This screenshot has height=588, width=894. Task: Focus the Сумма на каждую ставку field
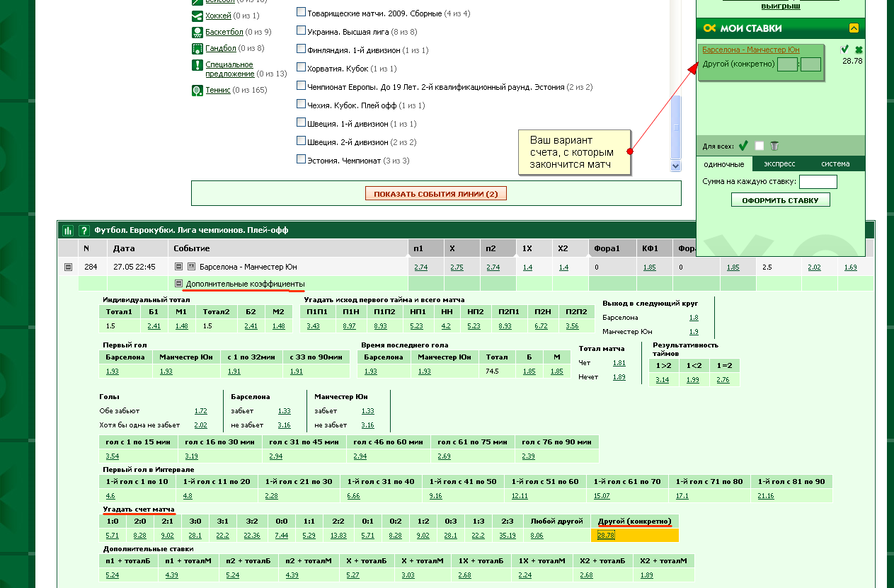pos(818,182)
